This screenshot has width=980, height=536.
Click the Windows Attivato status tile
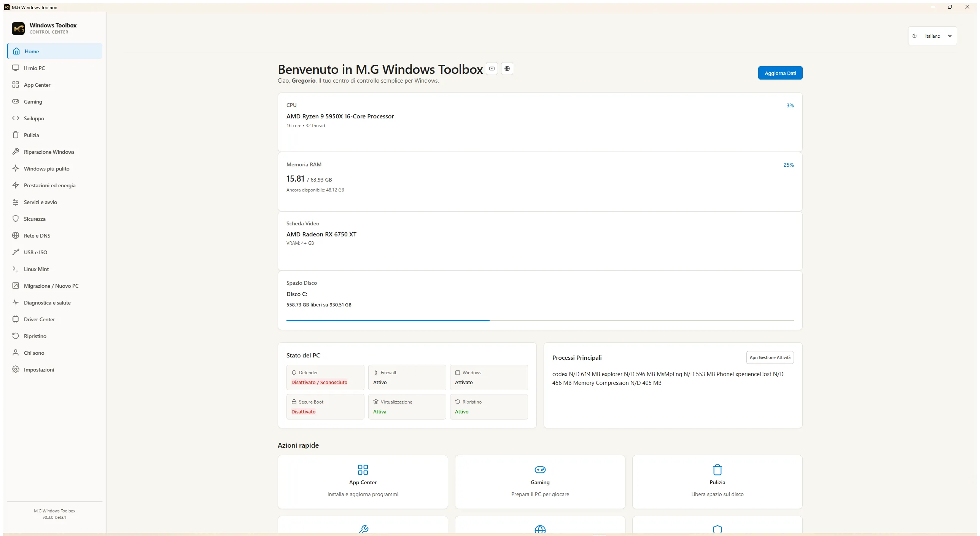coord(489,377)
